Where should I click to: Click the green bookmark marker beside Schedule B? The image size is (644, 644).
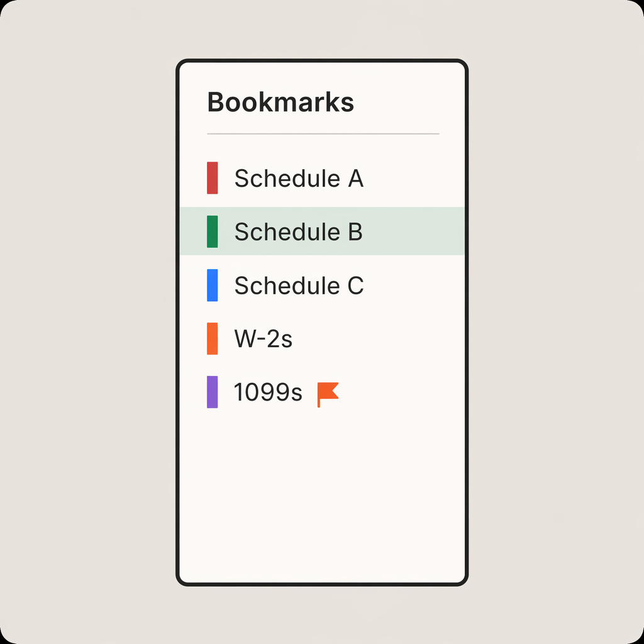pyautogui.click(x=213, y=231)
